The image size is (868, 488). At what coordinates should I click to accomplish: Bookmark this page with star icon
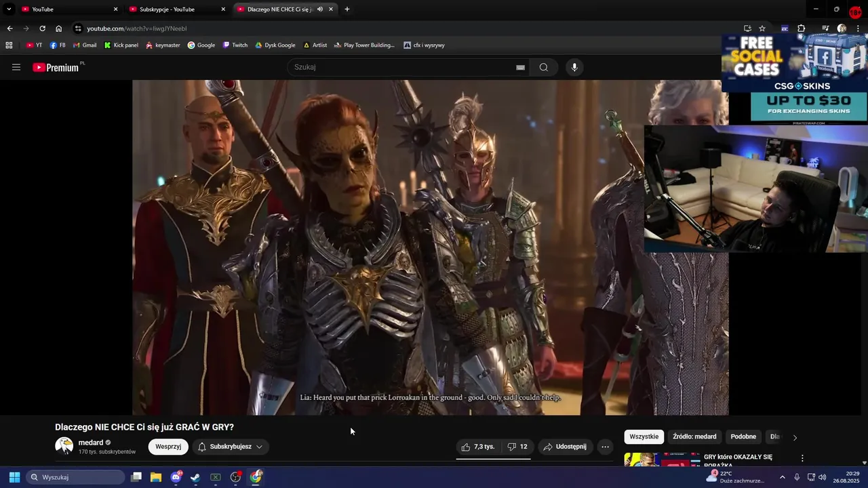[762, 28]
